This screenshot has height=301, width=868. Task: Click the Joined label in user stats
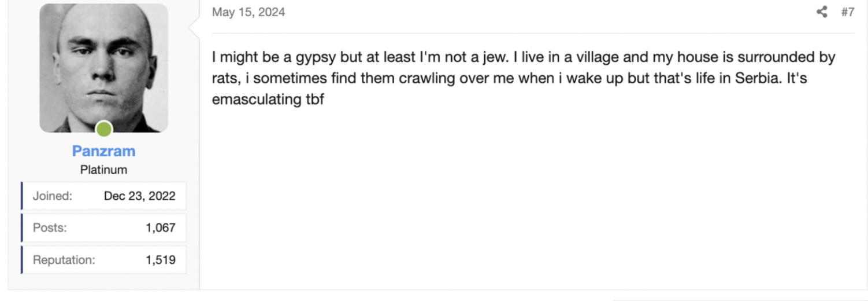coord(53,196)
